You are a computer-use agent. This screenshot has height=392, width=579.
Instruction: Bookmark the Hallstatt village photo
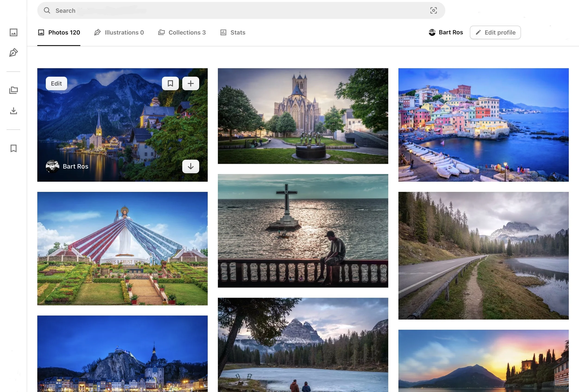click(170, 83)
